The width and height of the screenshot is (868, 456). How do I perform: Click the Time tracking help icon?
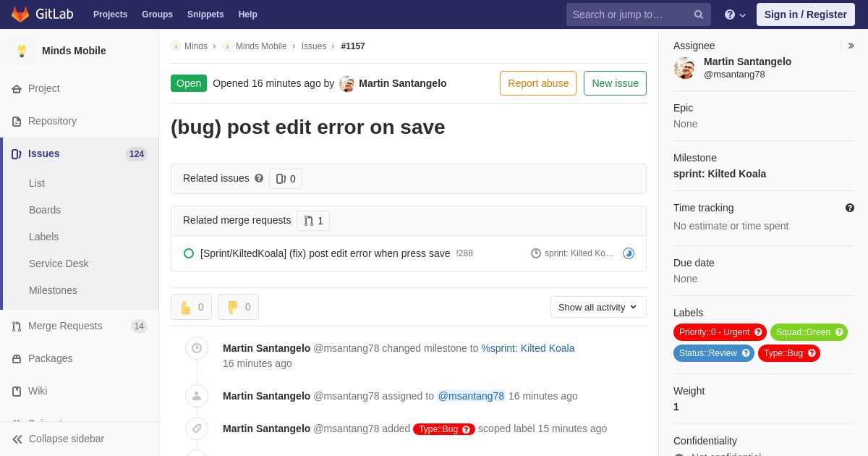click(850, 208)
